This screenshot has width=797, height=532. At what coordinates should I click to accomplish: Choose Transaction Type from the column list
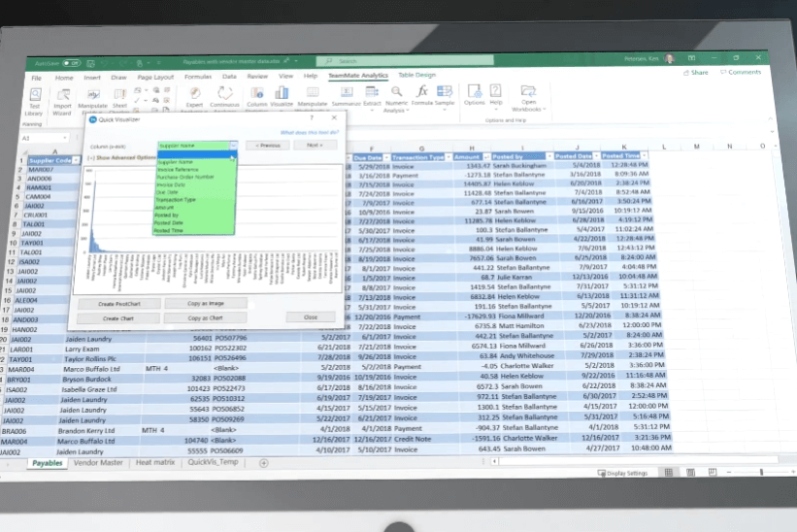click(x=176, y=198)
